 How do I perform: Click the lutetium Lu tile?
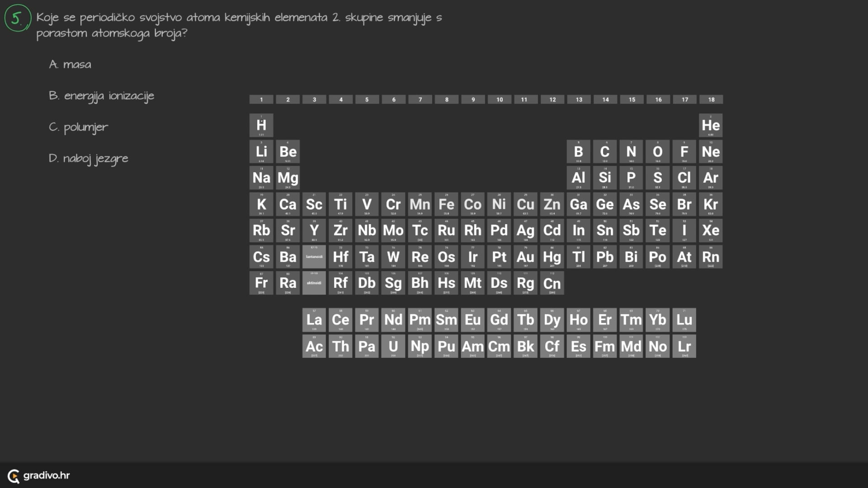[x=684, y=320]
